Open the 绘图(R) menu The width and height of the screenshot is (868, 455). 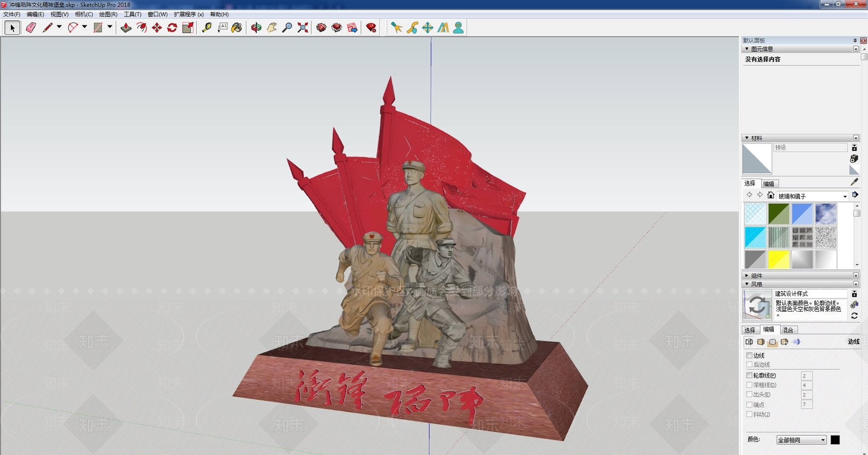tap(108, 14)
